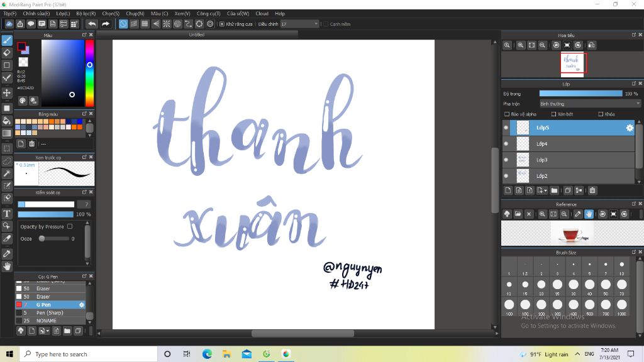Select Eraser brush with size 50 above G Pen

pyautogui.click(x=50, y=297)
